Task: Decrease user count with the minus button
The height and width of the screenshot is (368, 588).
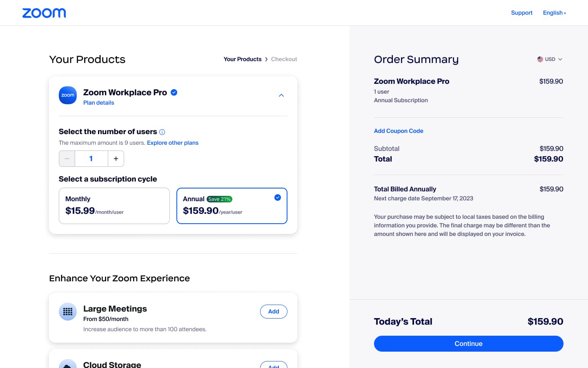Action: (67, 159)
